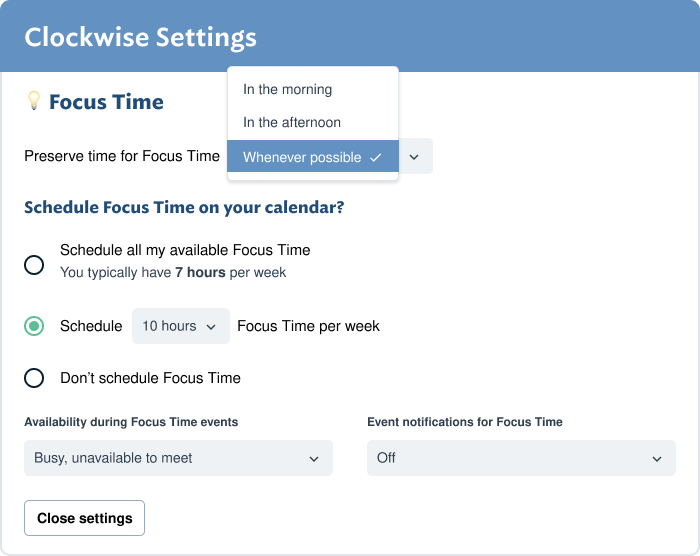Image resolution: width=700 pixels, height=556 pixels.
Task: Click the checkmark next to Whenever possible
Action: point(376,157)
